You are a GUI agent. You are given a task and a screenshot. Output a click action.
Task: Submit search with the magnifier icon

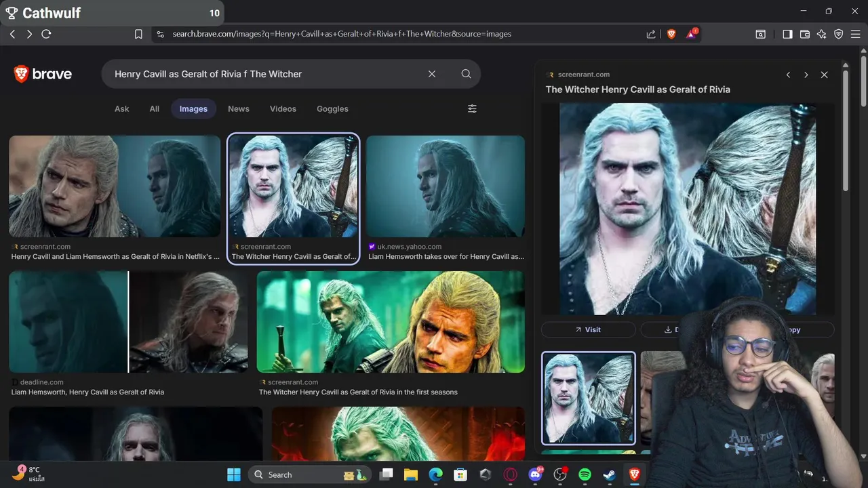tap(466, 74)
